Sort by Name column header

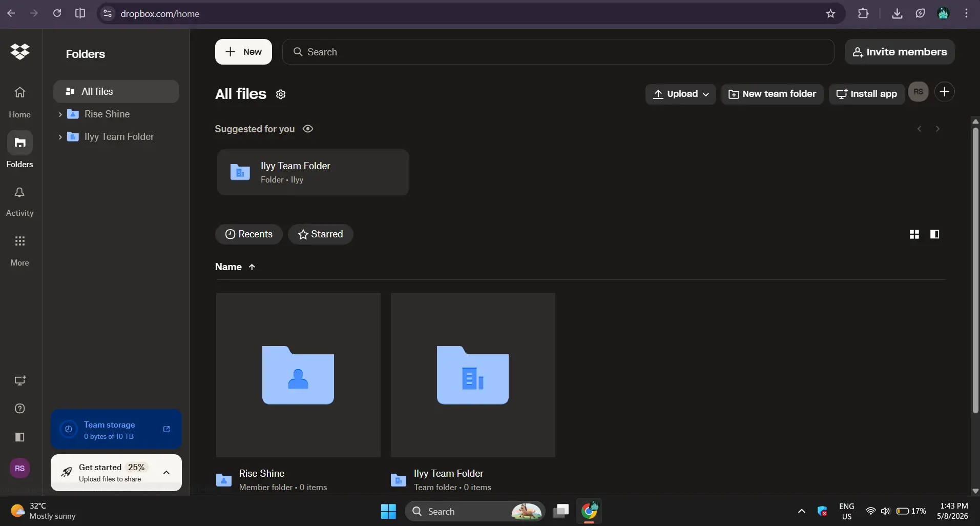235,267
